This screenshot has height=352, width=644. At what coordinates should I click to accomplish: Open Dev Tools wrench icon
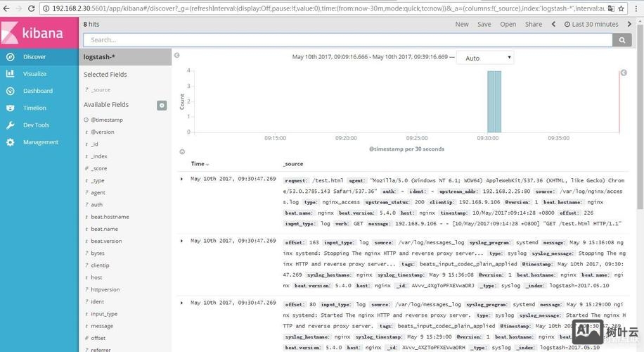(10, 125)
